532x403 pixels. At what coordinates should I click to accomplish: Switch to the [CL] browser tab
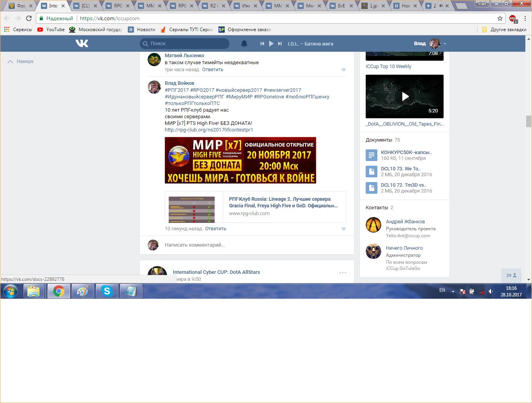point(86,6)
